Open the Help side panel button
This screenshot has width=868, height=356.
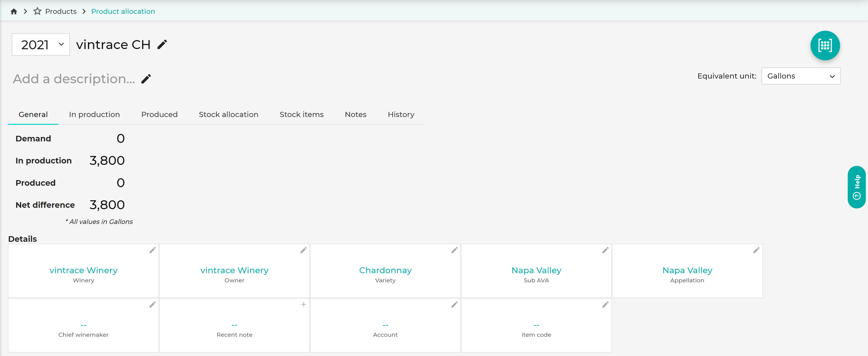pyautogui.click(x=857, y=187)
